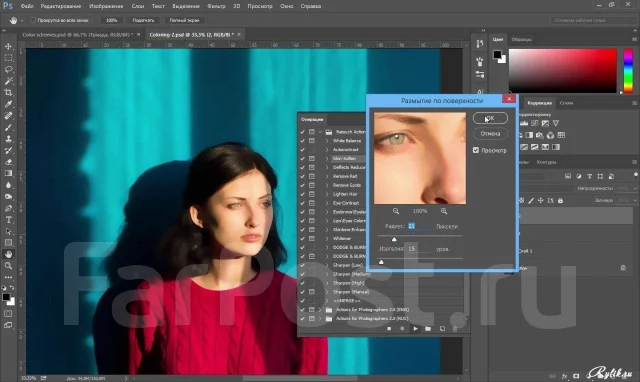Click the Подогнать fit button
Viewport: 640px width, 382px height.
143,20
